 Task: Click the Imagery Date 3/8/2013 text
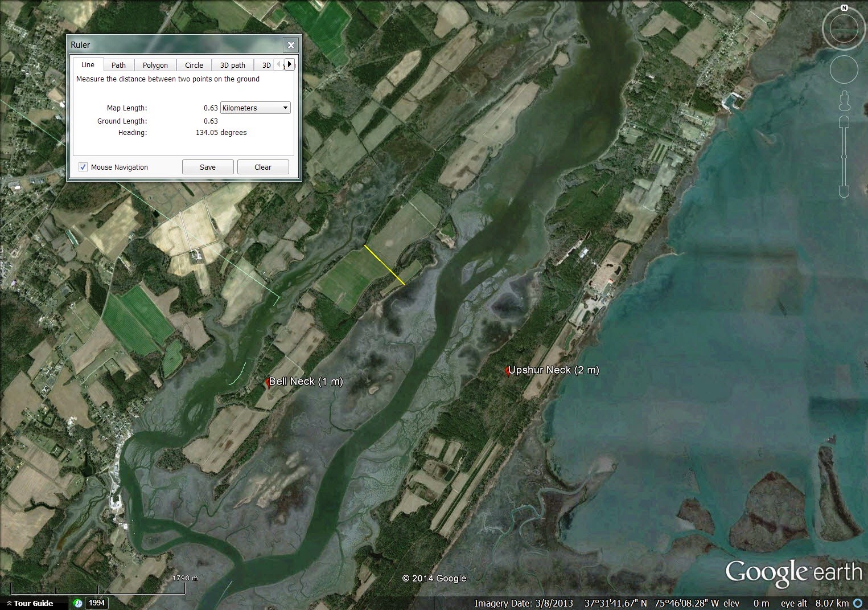(x=524, y=603)
